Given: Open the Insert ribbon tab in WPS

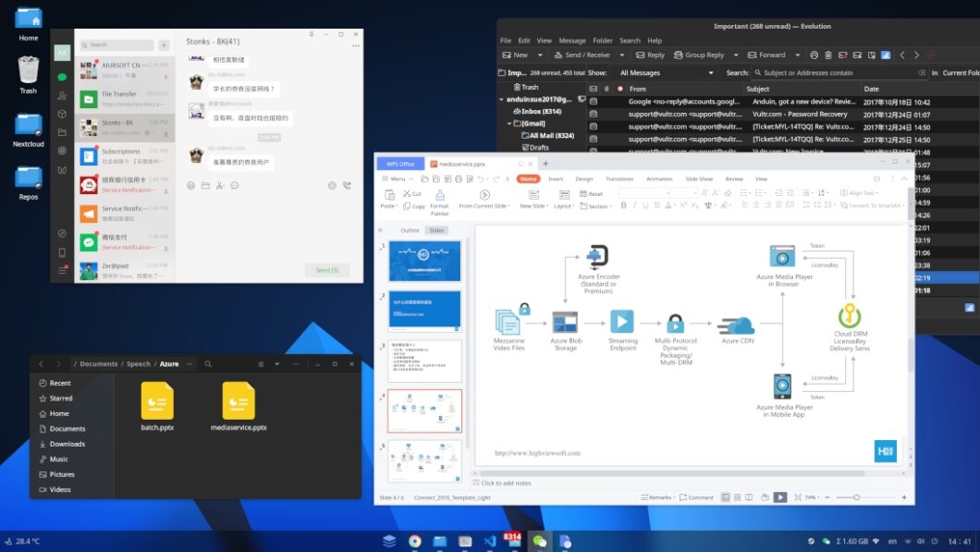Looking at the screenshot, I should point(556,178).
